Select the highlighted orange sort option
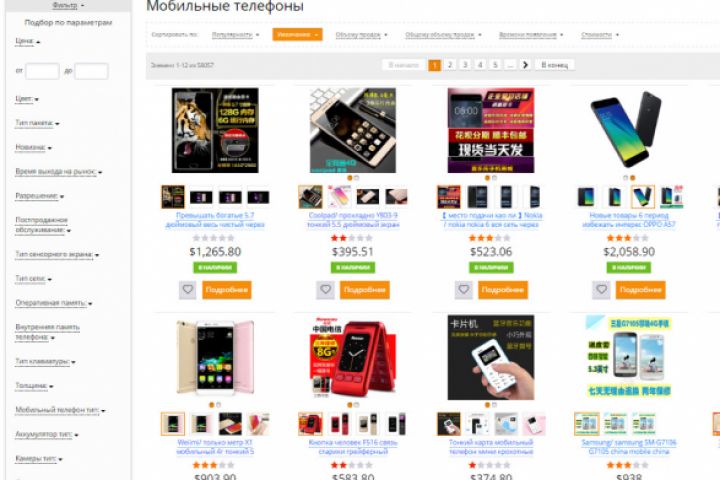 pos(297,34)
